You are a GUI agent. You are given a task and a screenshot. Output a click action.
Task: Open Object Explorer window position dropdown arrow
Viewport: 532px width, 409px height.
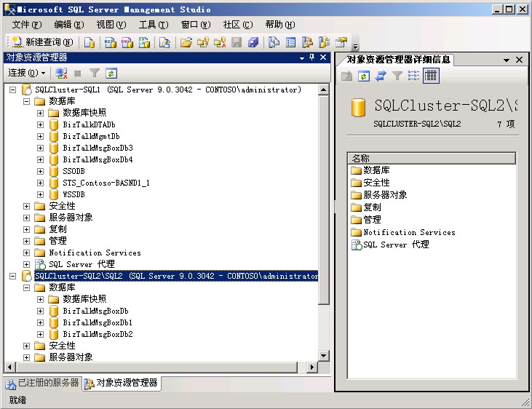point(301,58)
